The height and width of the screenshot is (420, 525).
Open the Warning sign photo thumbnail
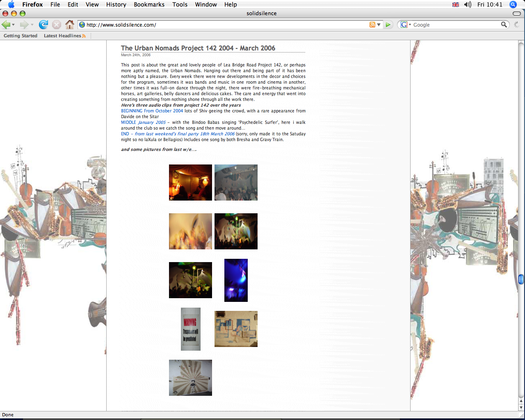pos(191,329)
